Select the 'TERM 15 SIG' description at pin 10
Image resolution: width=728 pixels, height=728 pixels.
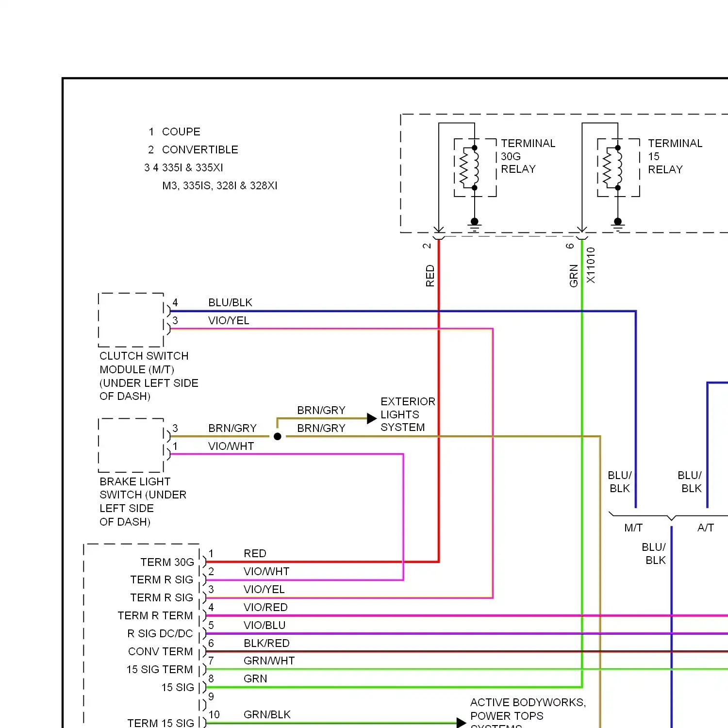(x=161, y=723)
